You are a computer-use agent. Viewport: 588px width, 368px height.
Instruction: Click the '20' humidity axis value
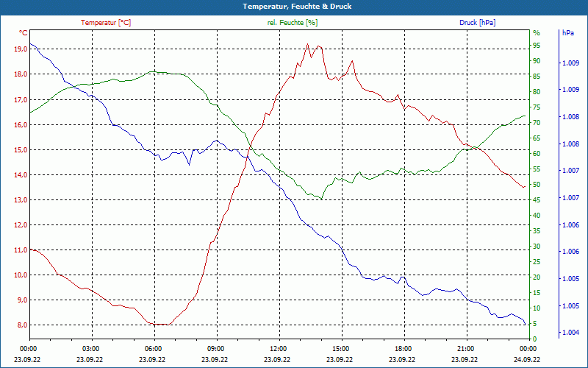pyautogui.click(x=537, y=277)
